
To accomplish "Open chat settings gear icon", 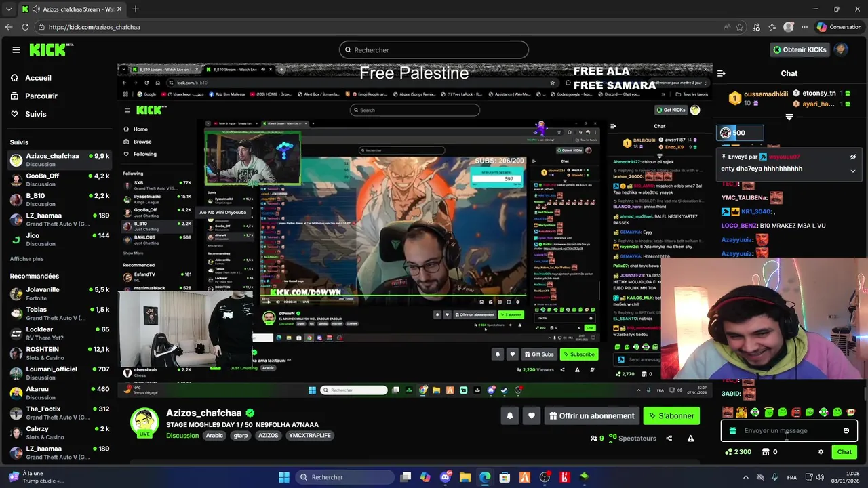I will pos(821,452).
